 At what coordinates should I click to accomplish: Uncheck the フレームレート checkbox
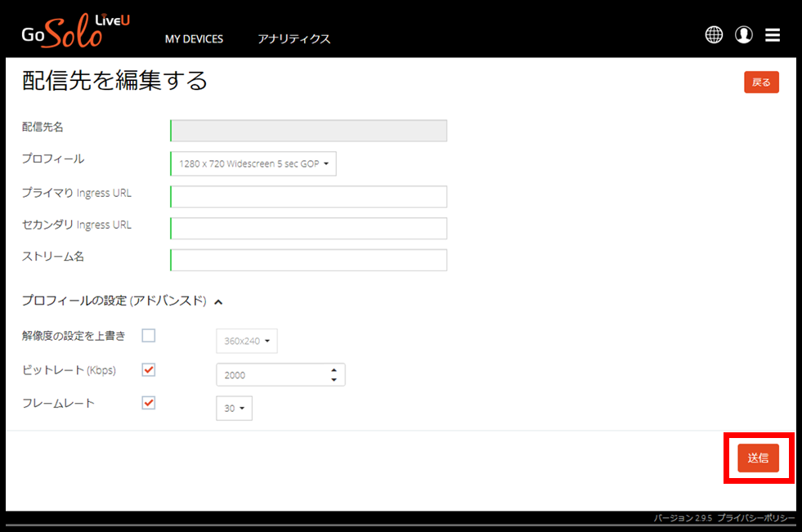[149, 403]
